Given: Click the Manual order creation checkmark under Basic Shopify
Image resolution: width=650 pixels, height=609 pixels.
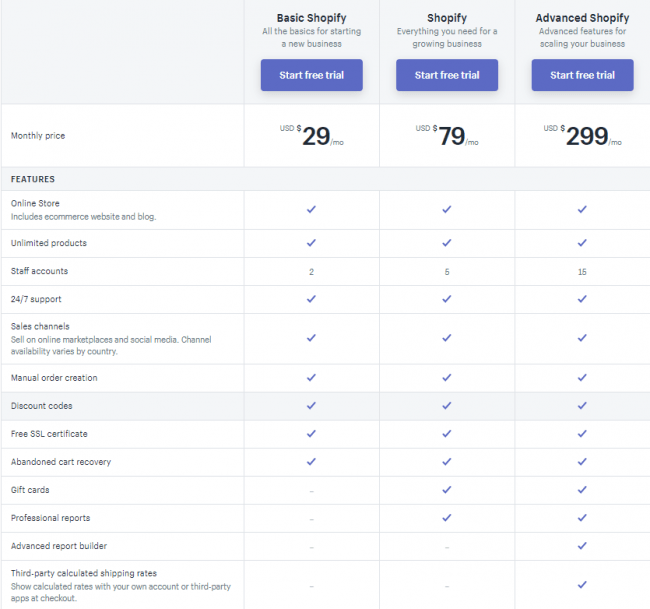Looking at the screenshot, I should [x=311, y=378].
